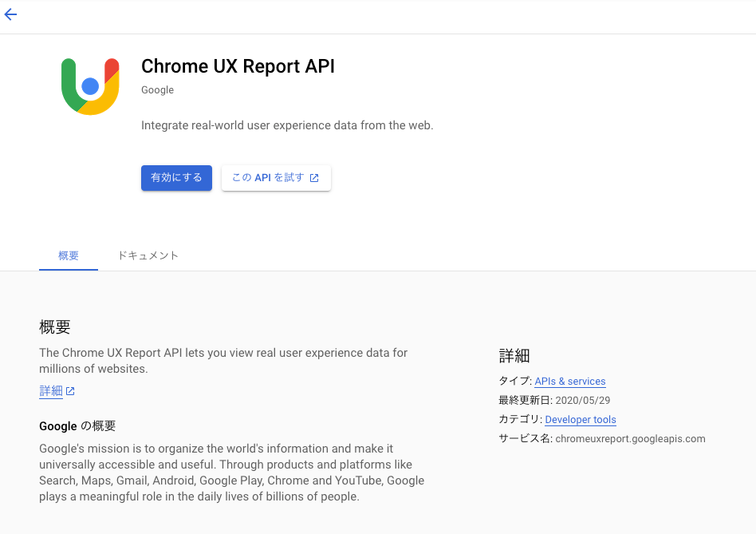The height and width of the screenshot is (534, 756).
Task: Click 'The Chrome UX Report API lets you' paragraph
Action: pyautogui.click(x=223, y=361)
